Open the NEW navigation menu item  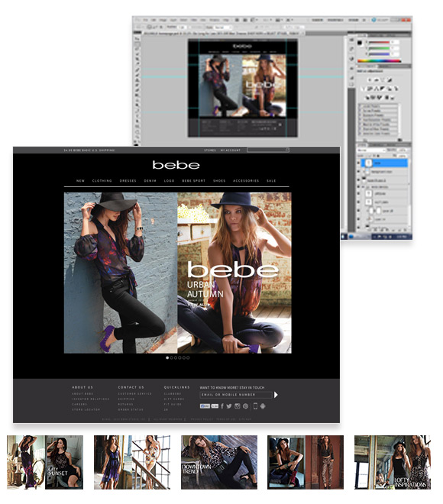tap(80, 181)
